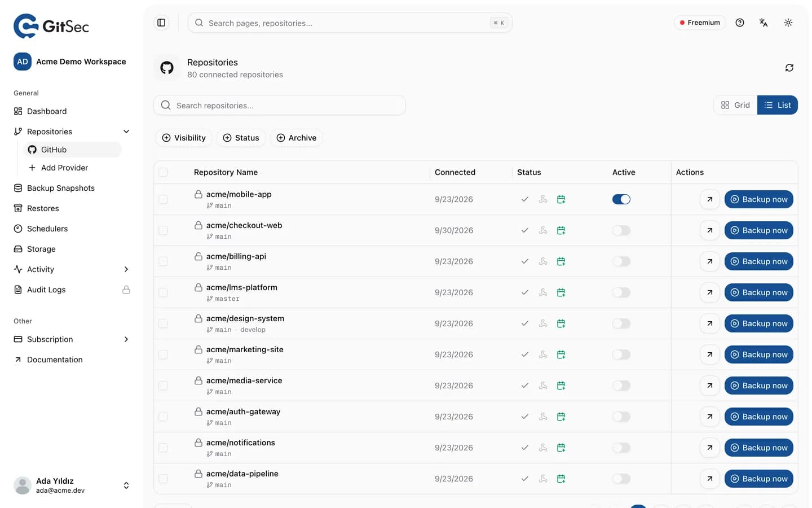The image size is (812, 508).
Task: Click the Freemium plan badge
Action: [700, 23]
